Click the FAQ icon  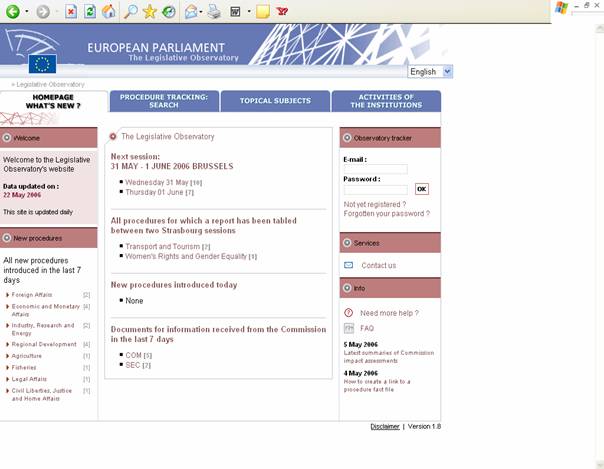(349, 328)
